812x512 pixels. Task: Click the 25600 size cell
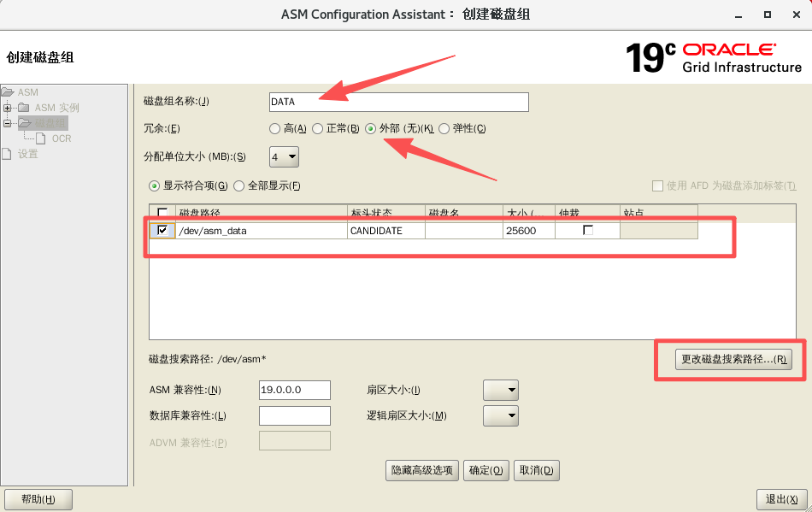[x=529, y=231]
